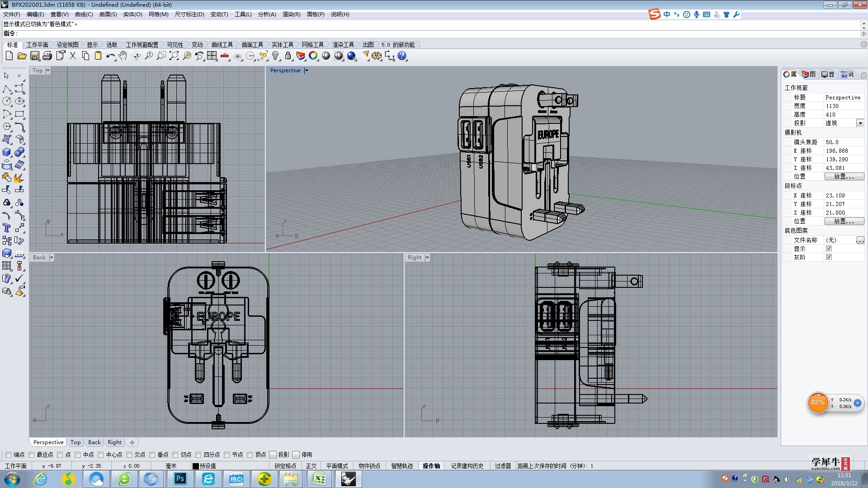Viewport: 868px width, 488px height.
Task: Click the Paste clipboard icon
Action: pos(98,56)
